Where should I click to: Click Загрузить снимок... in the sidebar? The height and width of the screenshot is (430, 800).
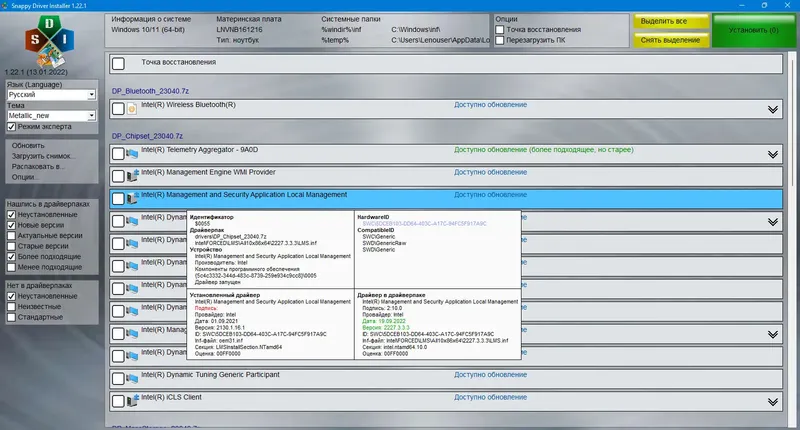click(43, 156)
